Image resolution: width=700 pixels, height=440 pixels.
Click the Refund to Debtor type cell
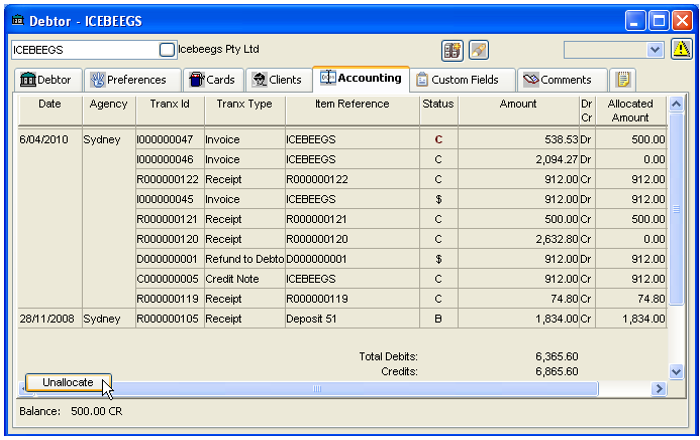coord(245,259)
